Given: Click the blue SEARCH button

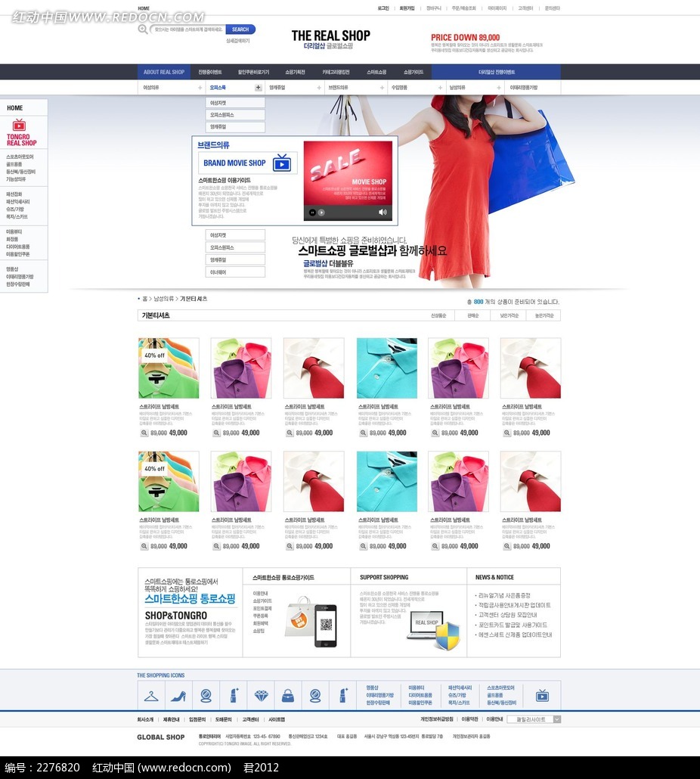Looking at the screenshot, I should point(240,29).
